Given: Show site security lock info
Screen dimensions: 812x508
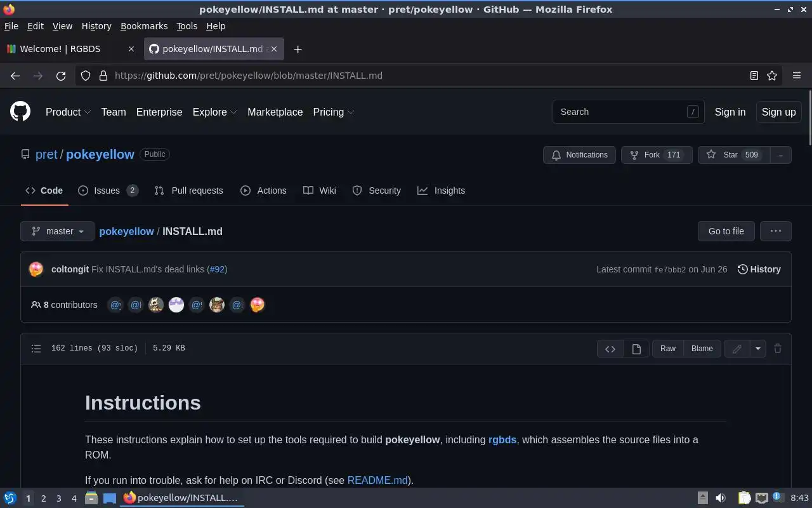Looking at the screenshot, I should [103, 76].
